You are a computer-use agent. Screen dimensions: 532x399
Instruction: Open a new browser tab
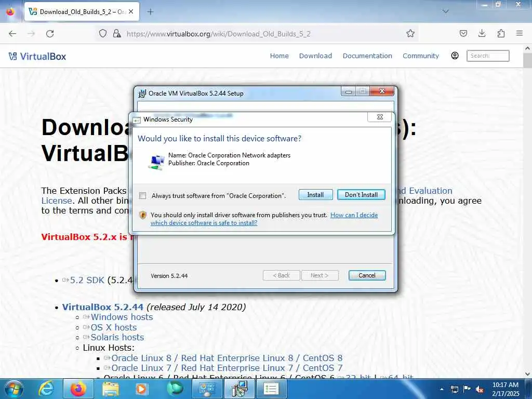tap(150, 12)
